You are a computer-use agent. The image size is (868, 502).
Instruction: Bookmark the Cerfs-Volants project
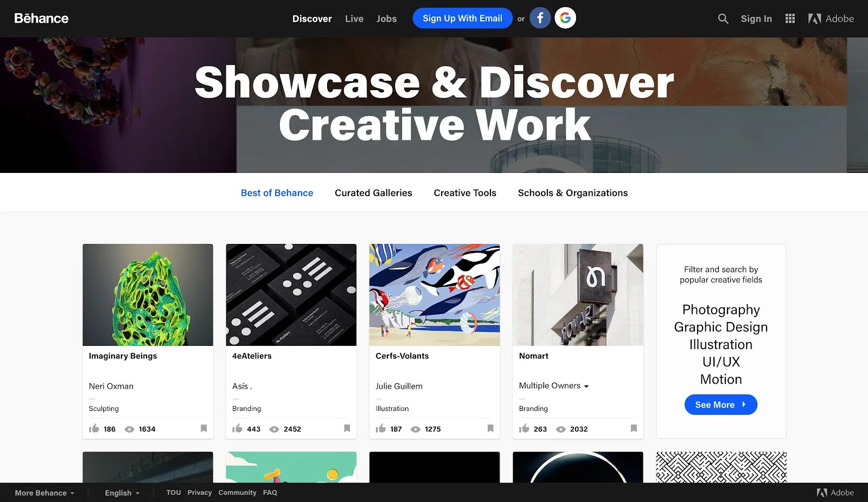490,428
